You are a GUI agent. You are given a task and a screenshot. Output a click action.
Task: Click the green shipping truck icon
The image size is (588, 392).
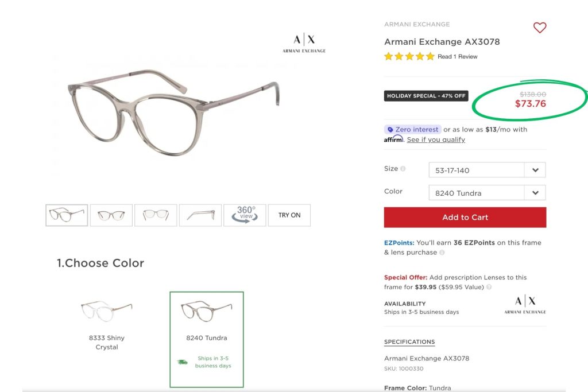(x=183, y=360)
